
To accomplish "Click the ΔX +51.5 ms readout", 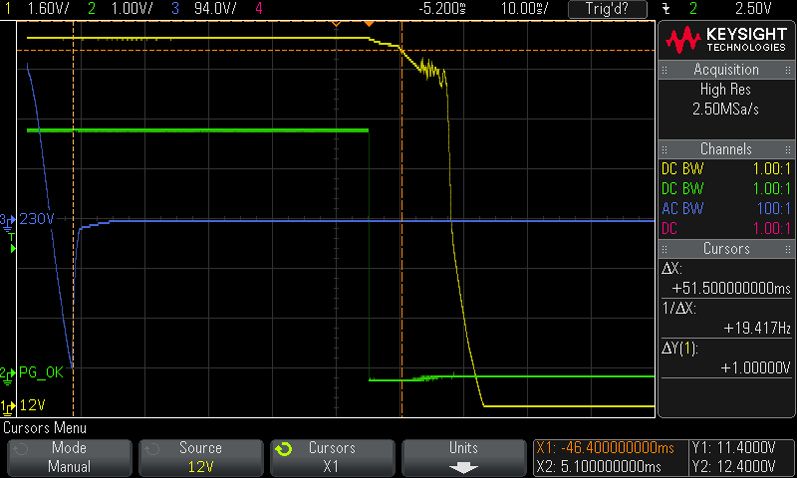I will pyautogui.click(x=726, y=279).
